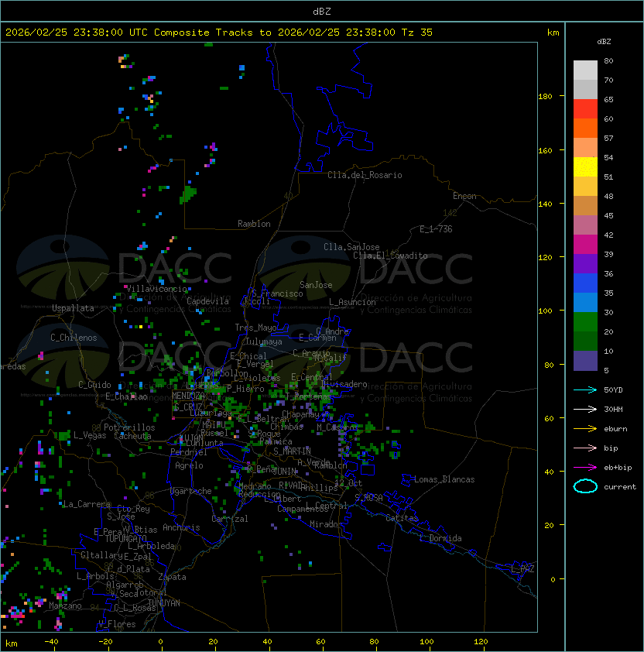Click the Clla.del_Rosario map label
Viewport: 644px width, 652px height.
(x=365, y=175)
